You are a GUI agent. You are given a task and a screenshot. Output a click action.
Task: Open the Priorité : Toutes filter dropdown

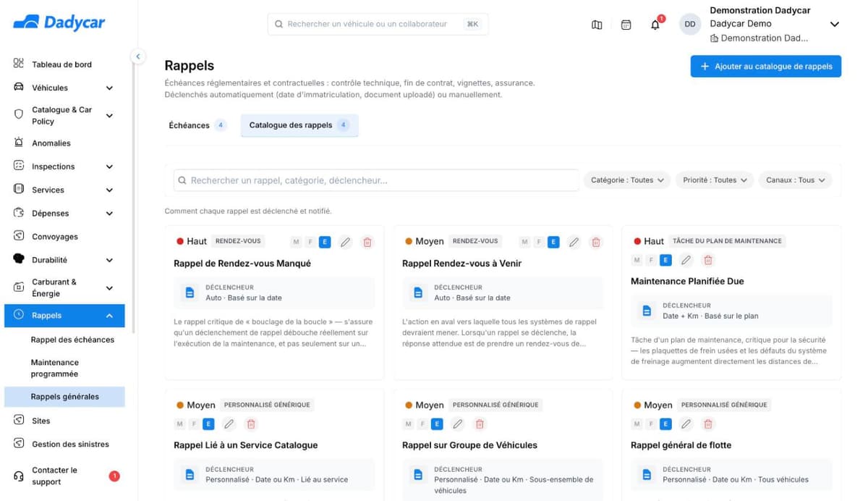(x=715, y=180)
